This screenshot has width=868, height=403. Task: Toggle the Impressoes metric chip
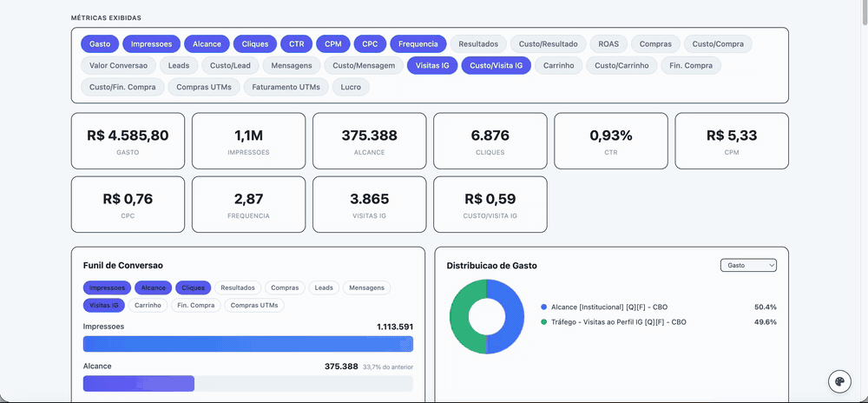(x=152, y=43)
